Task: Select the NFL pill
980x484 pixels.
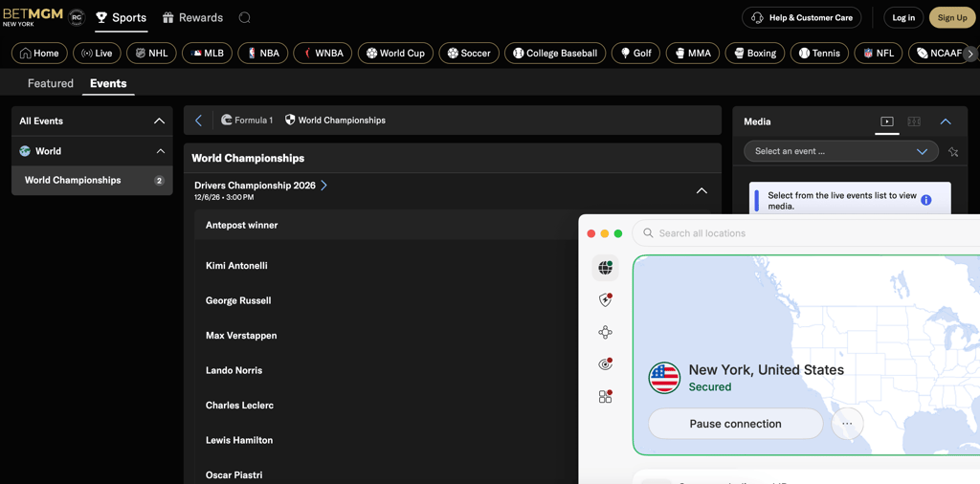Action: tap(879, 53)
